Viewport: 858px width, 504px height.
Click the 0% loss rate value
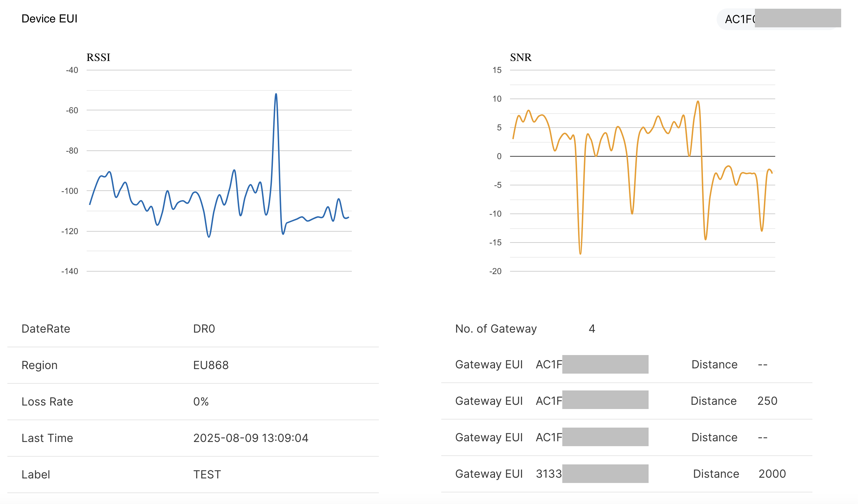click(201, 402)
